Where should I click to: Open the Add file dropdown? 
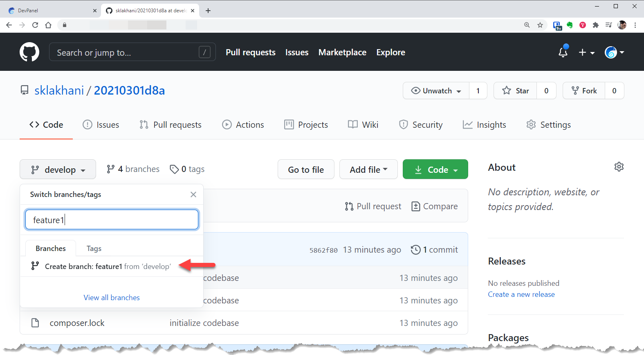click(368, 170)
